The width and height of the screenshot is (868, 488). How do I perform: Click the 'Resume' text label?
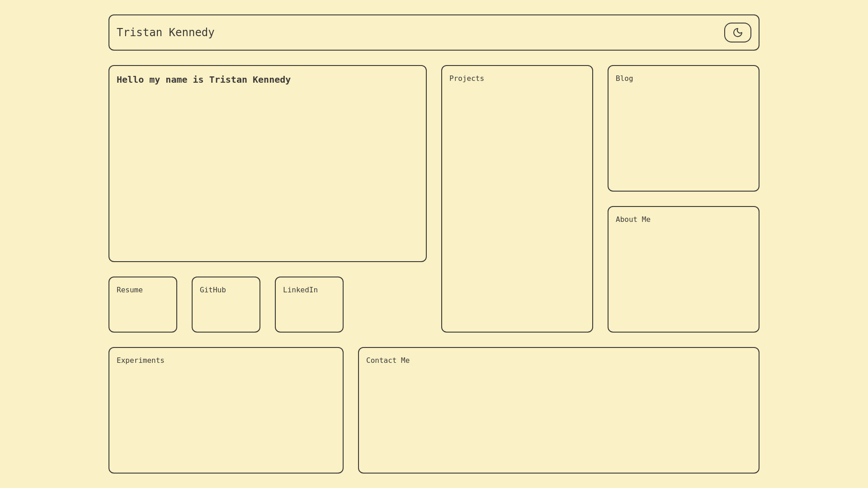coord(129,290)
